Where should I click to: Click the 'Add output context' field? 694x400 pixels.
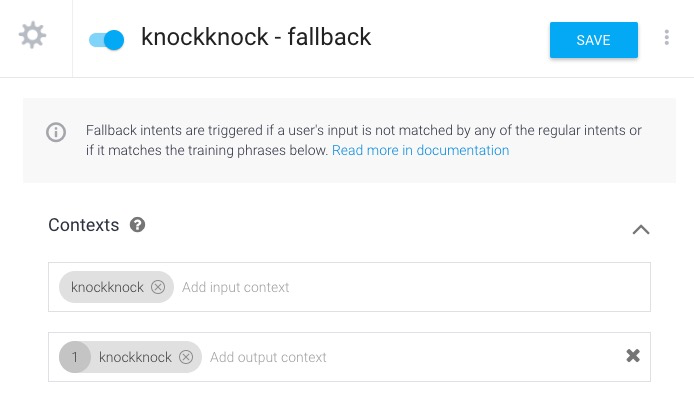tap(268, 357)
